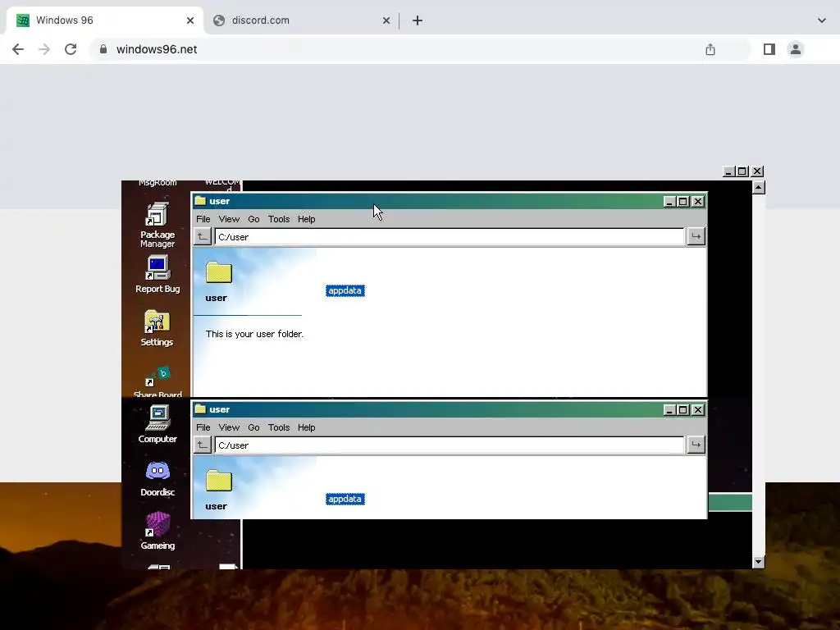Open Go menu in lower user window
Viewport: 840px width, 630px height.
pos(253,427)
